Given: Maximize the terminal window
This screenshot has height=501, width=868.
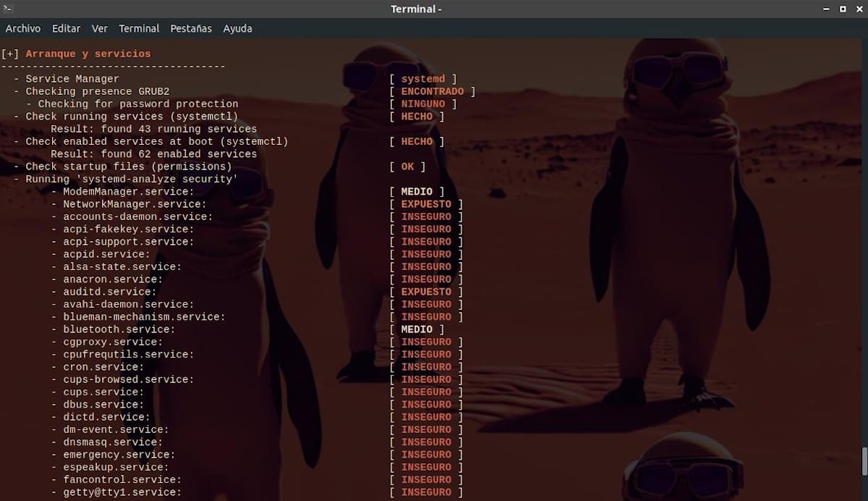Looking at the screenshot, I should (x=843, y=9).
